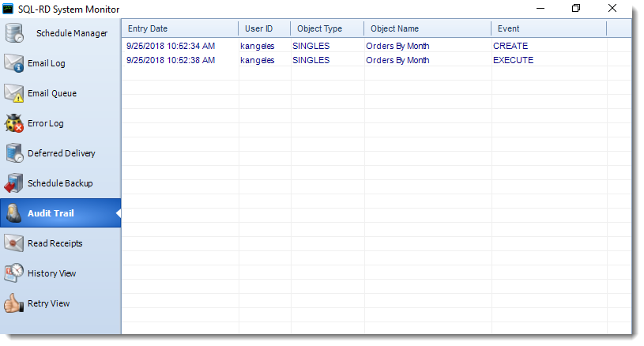The width and height of the screenshot is (644, 346).
Task: Click Orders By Month in EXECUTE row
Action: (x=397, y=60)
